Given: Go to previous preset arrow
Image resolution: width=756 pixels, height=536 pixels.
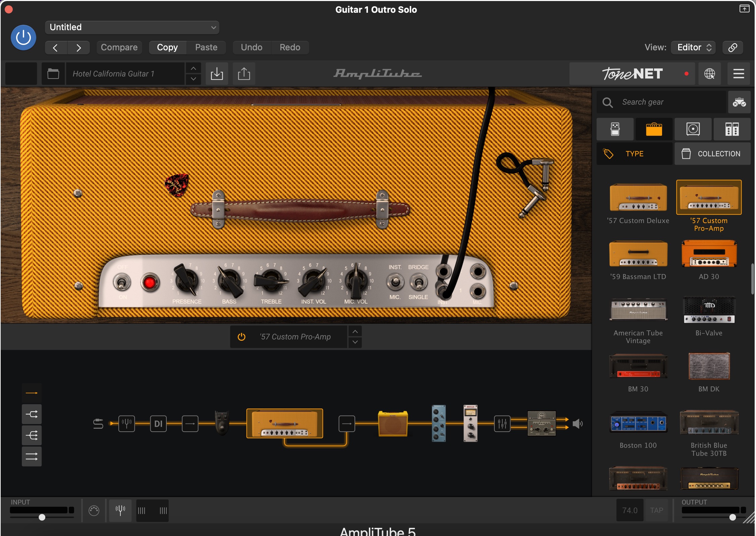Looking at the screenshot, I should coord(56,48).
